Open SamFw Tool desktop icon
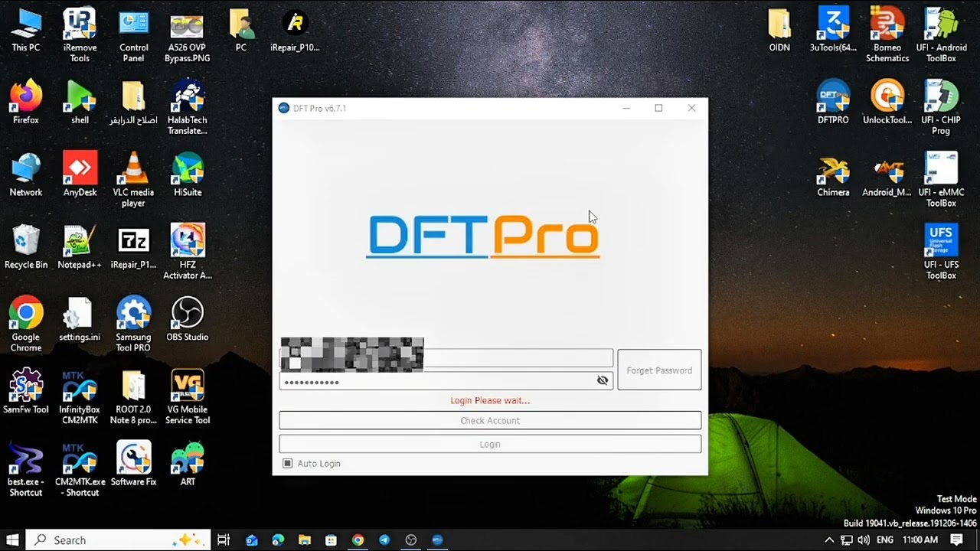Screen dimensions: 980x551 click(26, 392)
